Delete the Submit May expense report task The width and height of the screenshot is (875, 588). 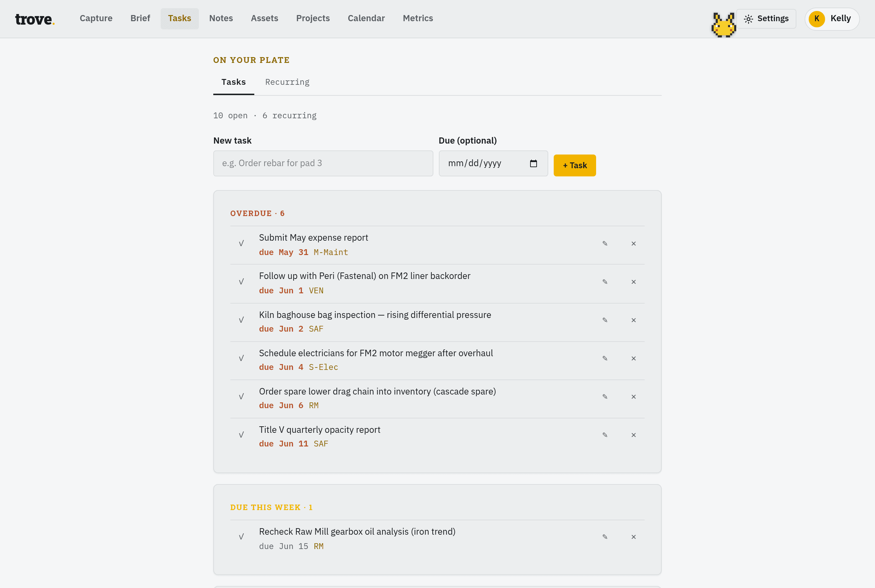click(x=634, y=243)
